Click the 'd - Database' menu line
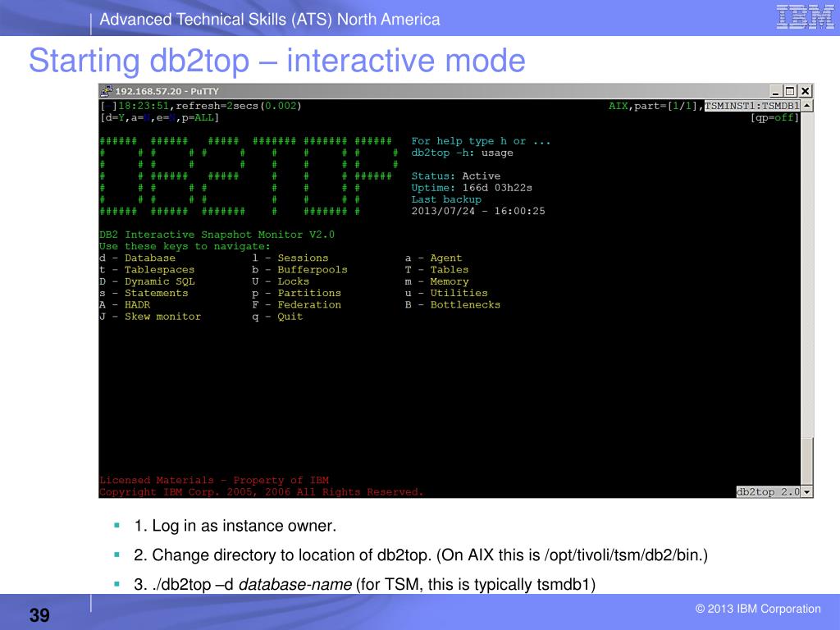 pos(138,258)
